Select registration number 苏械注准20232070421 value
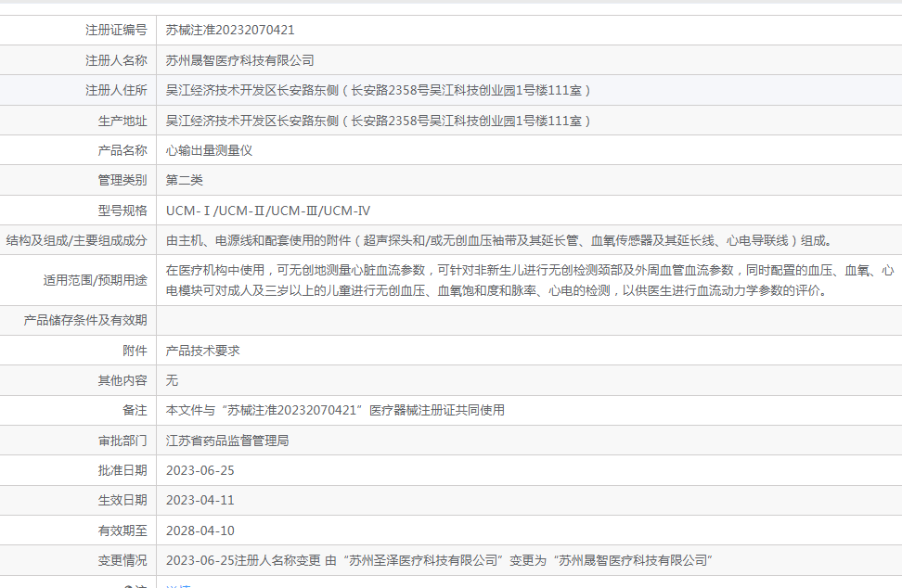This screenshot has height=588, width=902. [230, 30]
